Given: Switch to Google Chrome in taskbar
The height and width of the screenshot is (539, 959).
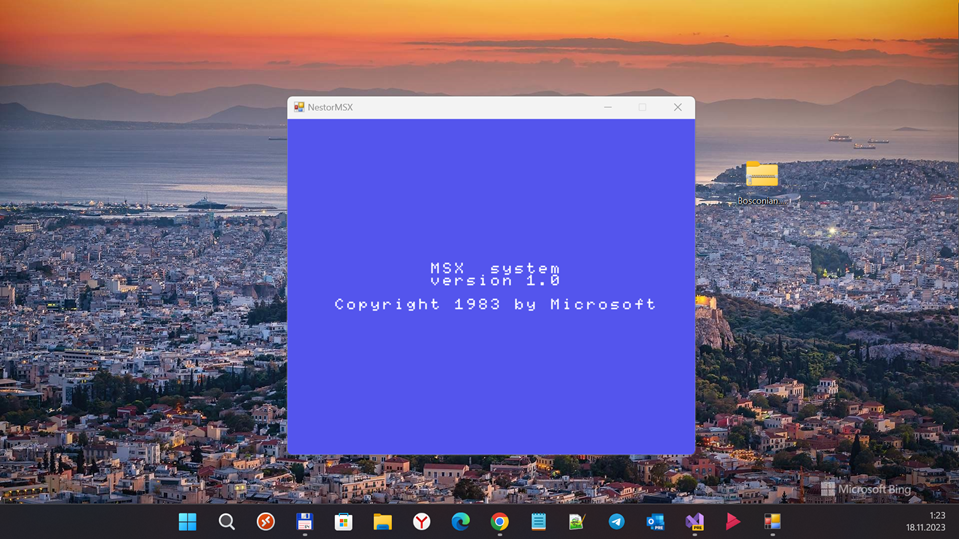Looking at the screenshot, I should click(x=500, y=521).
